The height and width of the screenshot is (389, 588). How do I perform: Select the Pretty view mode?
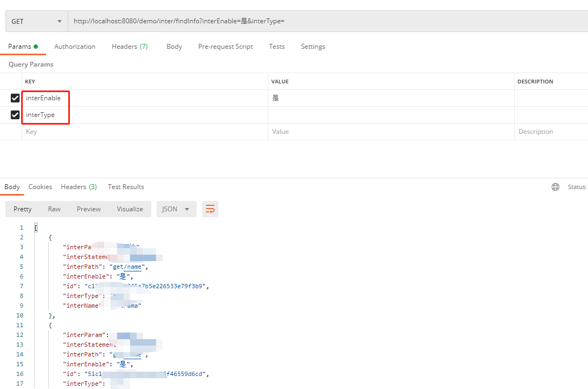coord(23,209)
